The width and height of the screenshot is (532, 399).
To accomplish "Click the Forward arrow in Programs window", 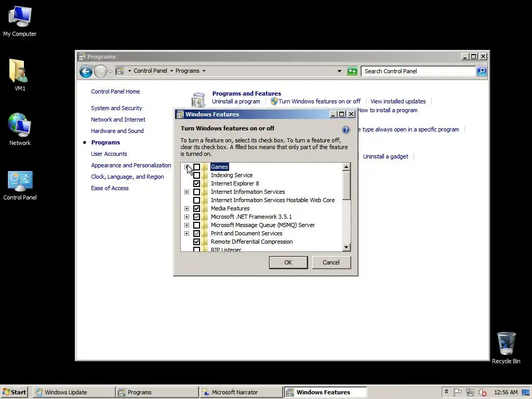I will click(x=100, y=71).
